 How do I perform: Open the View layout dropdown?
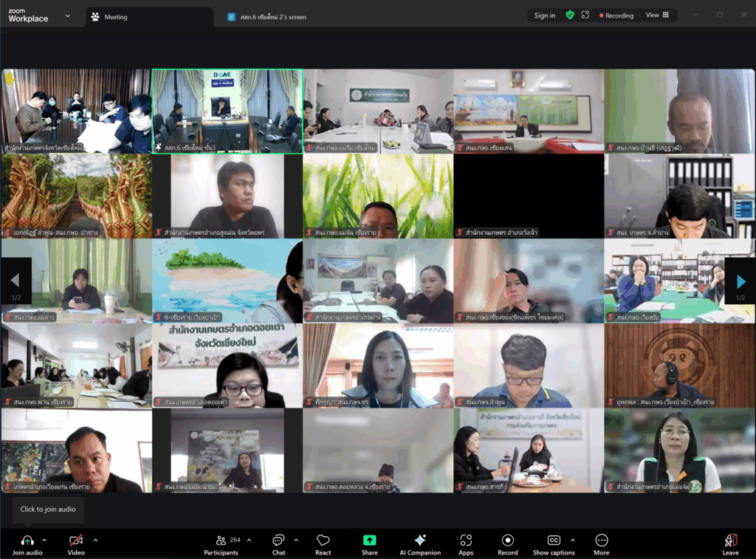pyautogui.click(x=657, y=15)
